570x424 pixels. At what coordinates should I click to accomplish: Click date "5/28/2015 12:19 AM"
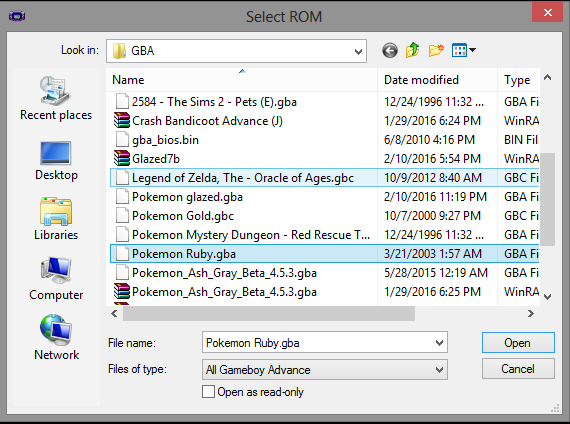pyautogui.click(x=436, y=273)
